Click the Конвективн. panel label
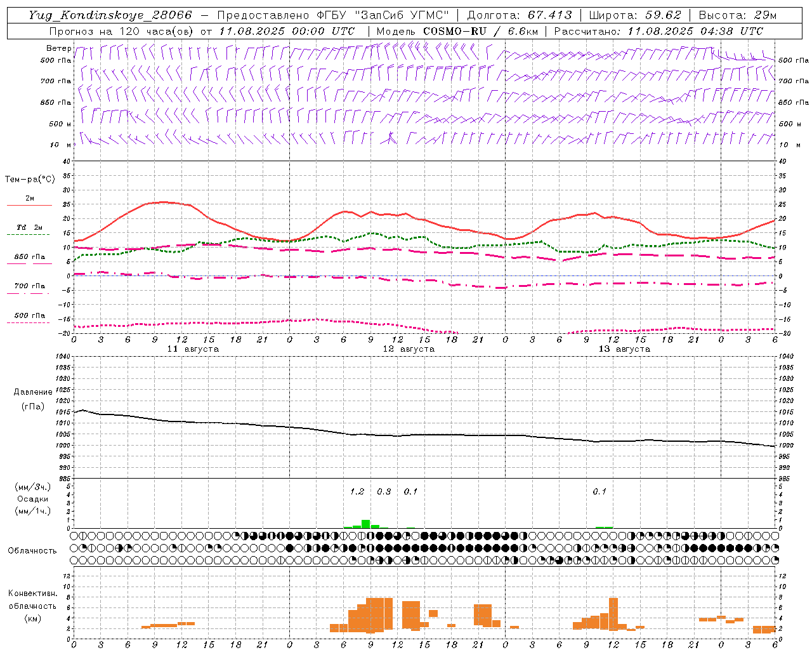 32,594
